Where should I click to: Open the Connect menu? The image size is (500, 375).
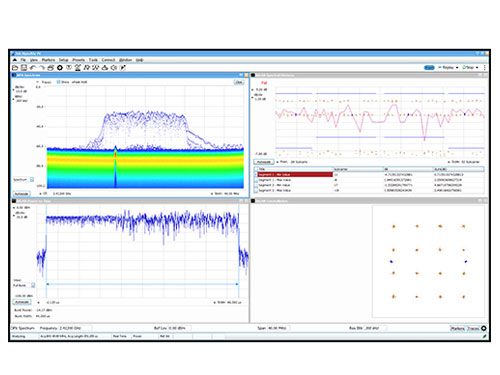click(108, 60)
